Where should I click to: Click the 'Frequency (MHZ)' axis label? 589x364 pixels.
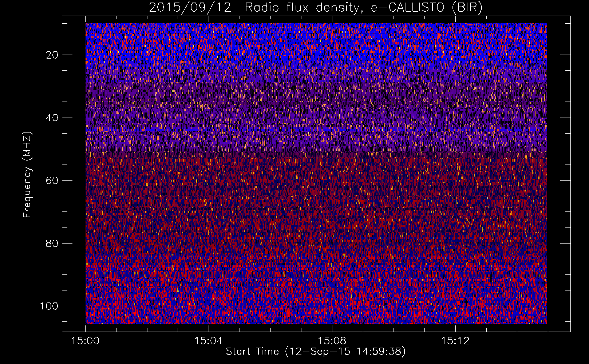[x=27, y=174]
